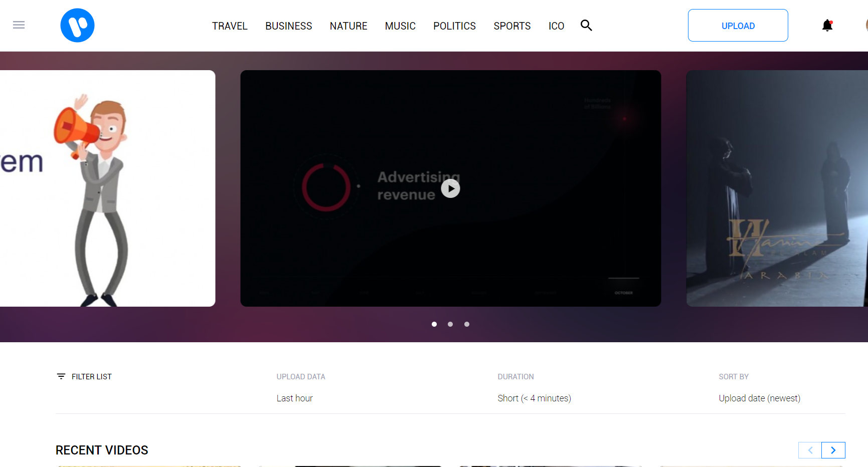Click the Filter List label
Image resolution: width=868 pixels, height=467 pixels.
pos(92,377)
